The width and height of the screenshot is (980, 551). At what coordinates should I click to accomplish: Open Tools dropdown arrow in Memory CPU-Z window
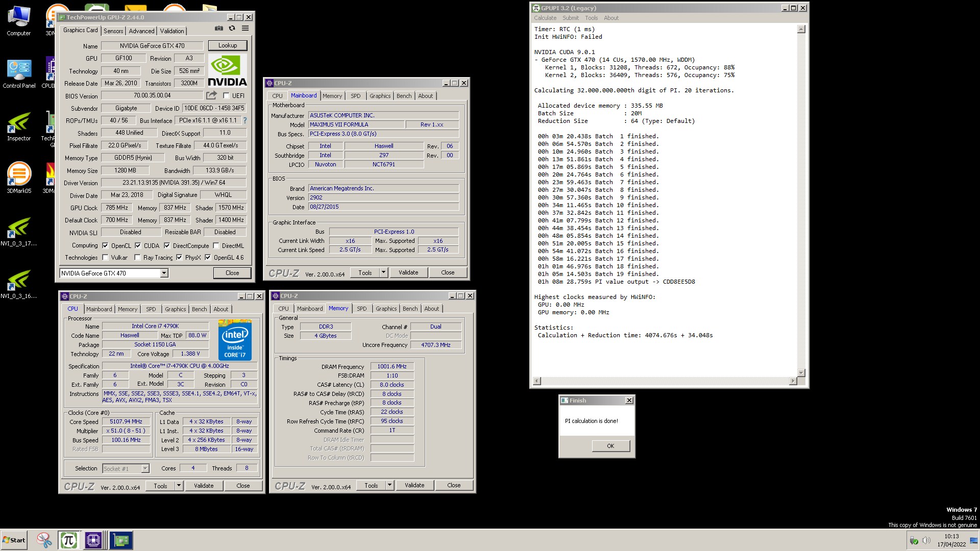click(x=389, y=485)
